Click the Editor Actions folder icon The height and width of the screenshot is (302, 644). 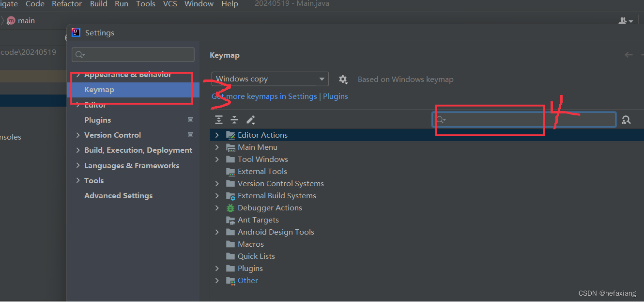230,135
